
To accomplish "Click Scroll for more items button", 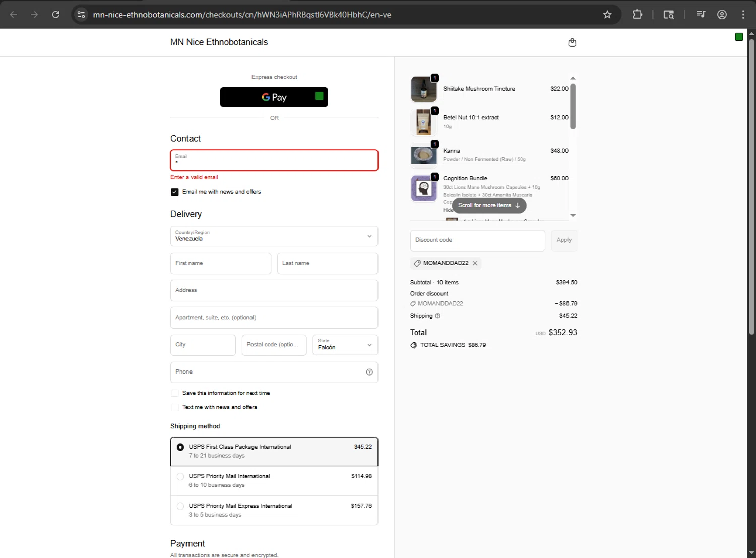I will [x=489, y=205].
